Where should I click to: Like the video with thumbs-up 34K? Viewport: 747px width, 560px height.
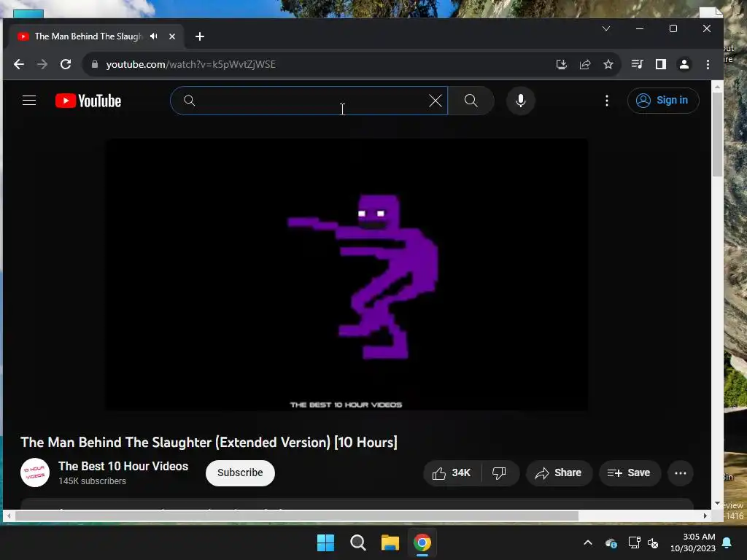(452, 472)
